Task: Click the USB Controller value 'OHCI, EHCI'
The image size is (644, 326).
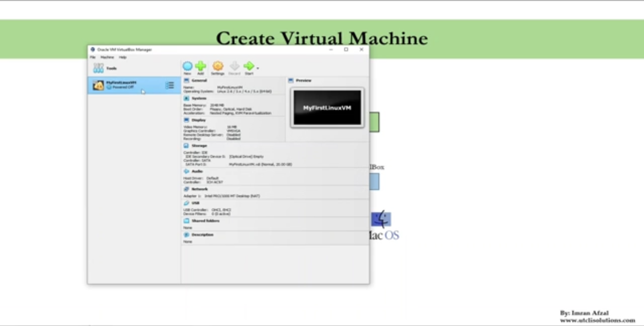Action: (221, 210)
